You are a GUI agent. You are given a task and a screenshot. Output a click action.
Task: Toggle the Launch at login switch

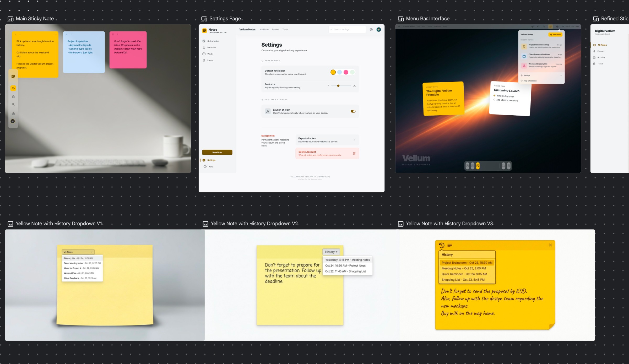[x=353, y=111]
